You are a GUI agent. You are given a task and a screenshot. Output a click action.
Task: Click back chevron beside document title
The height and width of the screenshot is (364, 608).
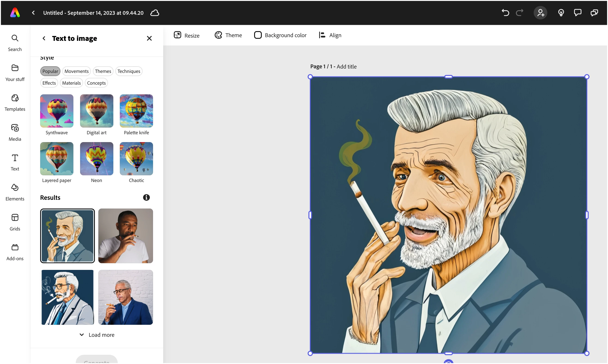pos(33,12)
